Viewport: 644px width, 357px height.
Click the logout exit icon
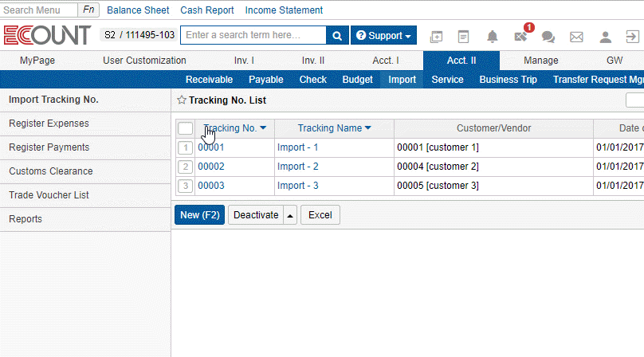[633, 37]
